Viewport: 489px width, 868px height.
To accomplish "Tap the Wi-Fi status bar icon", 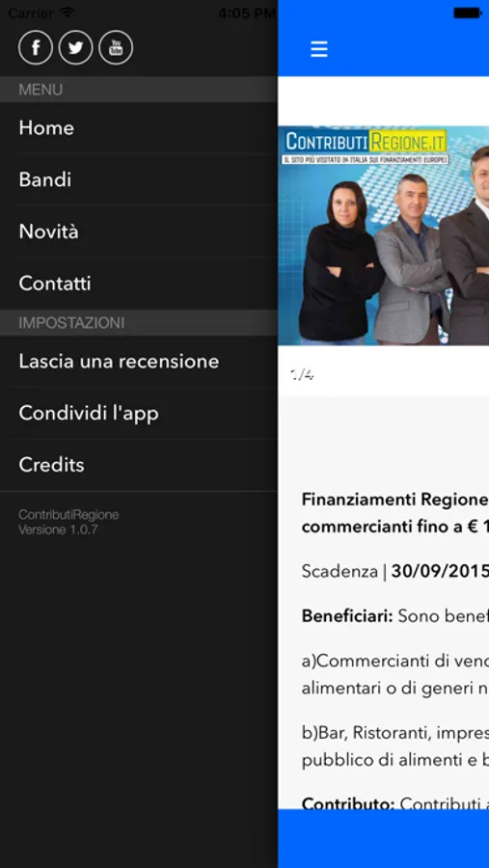I will [68, 13].
